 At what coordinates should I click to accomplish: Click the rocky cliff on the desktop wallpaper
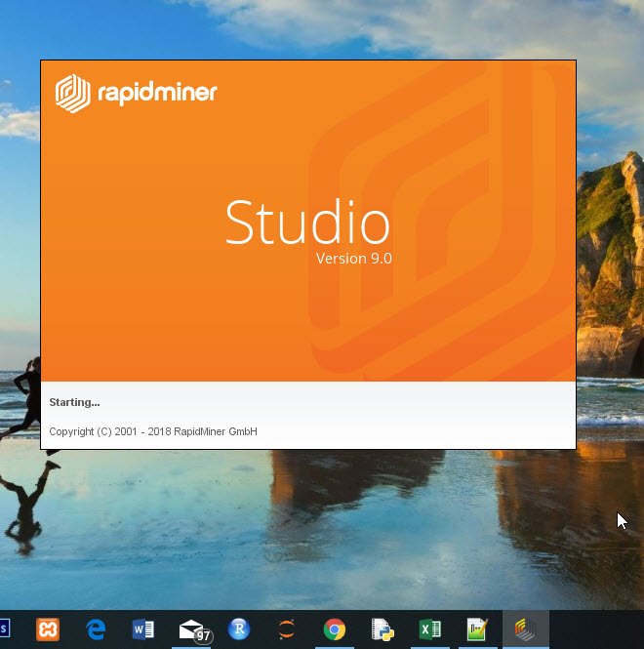tap(611, 264)
